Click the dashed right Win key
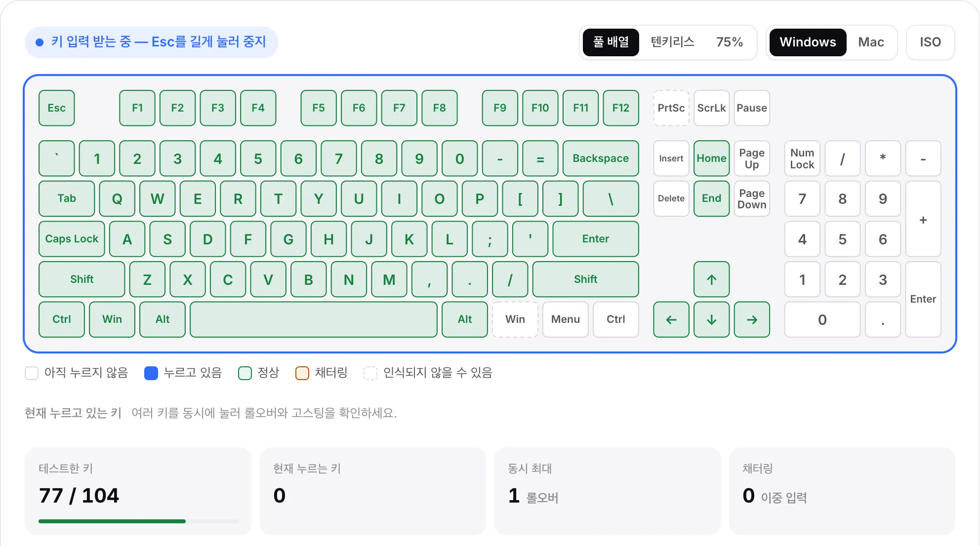980x546 pixels. pyautogui.click(x=515, y=319)
